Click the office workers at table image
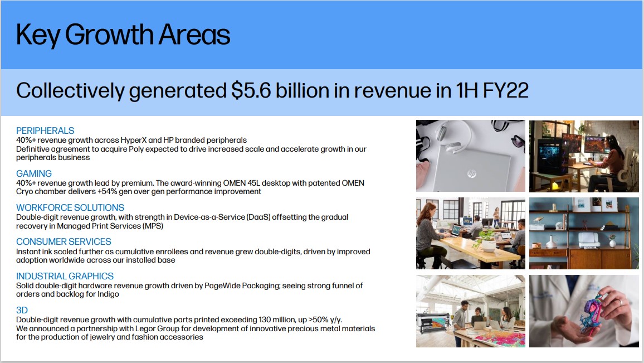Image resolution: width=644 pixels, height=363 pixels. [470, 233]
